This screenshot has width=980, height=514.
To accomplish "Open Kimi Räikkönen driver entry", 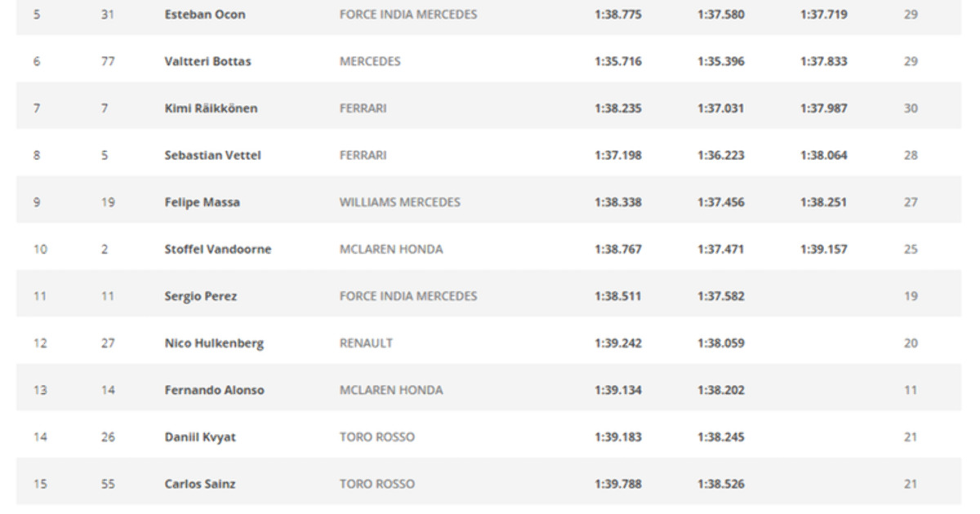I will (x=211, y=109).
